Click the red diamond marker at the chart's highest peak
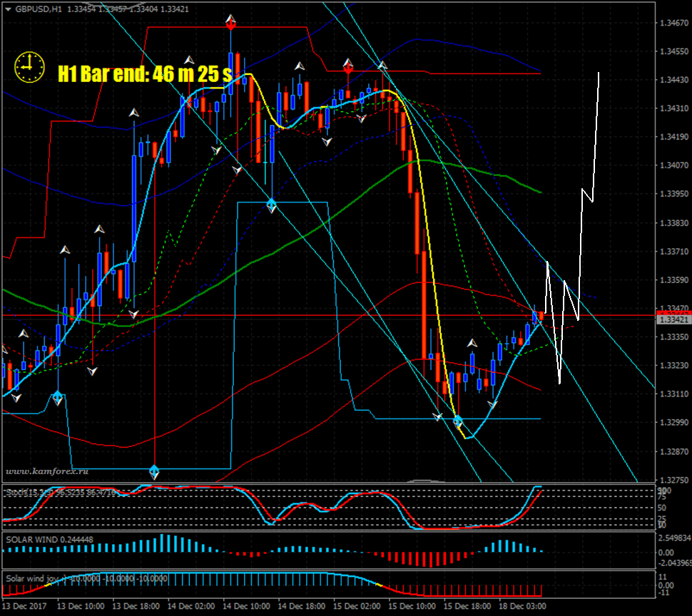This screenshot has width=692, height=616. (x=231, y=26)
